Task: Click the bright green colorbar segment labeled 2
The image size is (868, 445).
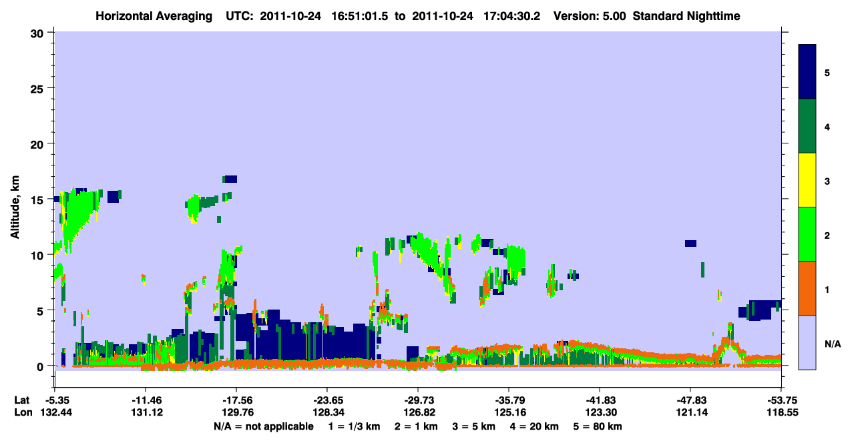Action: [807, 234]
